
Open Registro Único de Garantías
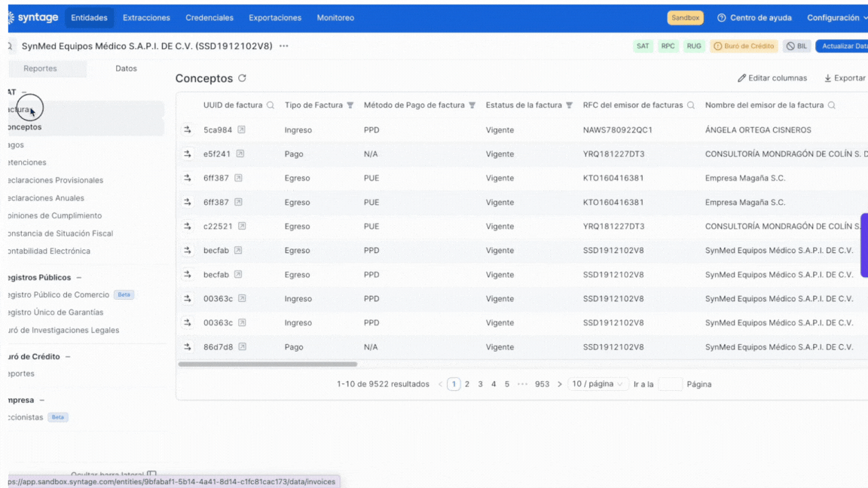tap(56, 313)
